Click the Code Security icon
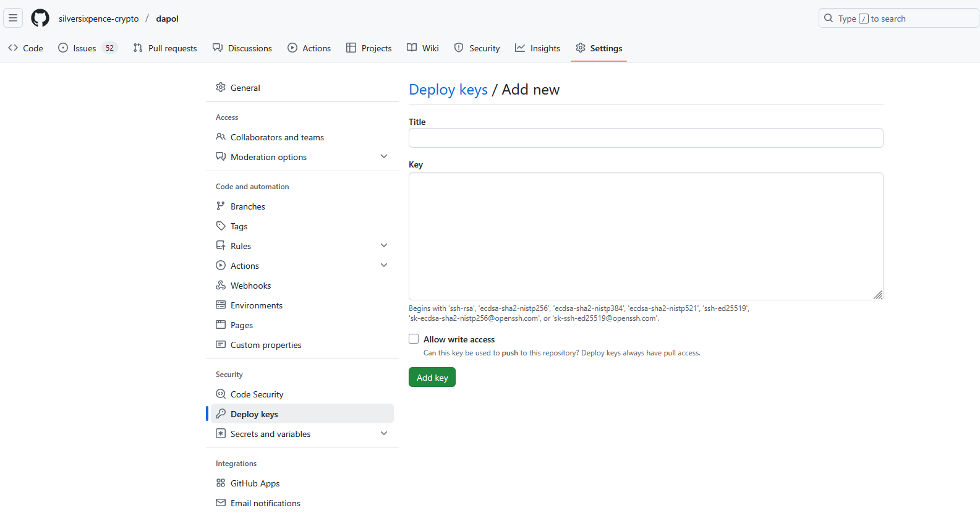Screen dimensions: 980x513 pyautogui.click(x=221, y=394)
